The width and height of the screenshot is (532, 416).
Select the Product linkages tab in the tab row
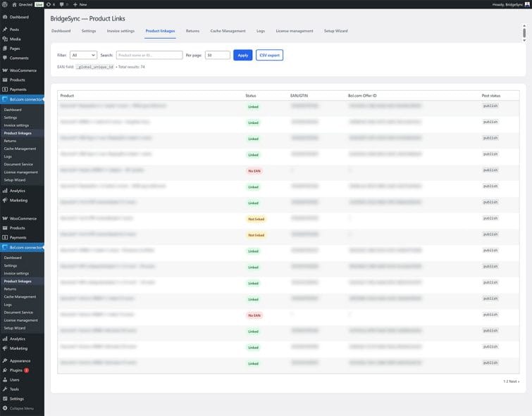click(x=160, y=31)
